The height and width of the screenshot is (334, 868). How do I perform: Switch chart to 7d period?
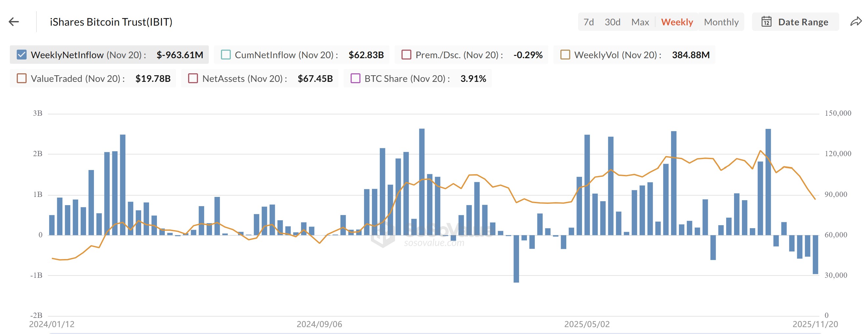(x=590, y=22)
